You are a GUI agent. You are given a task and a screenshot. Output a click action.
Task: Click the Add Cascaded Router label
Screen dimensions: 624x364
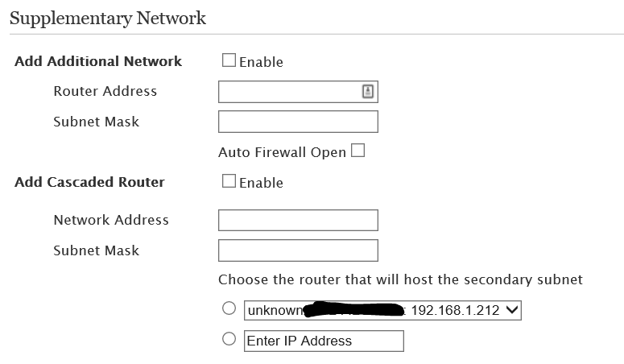89,182
